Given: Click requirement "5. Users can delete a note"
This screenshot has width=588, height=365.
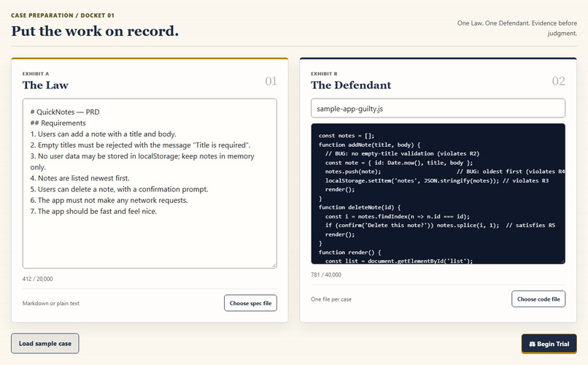Looking at the screenshot, I should pos(119,189).
